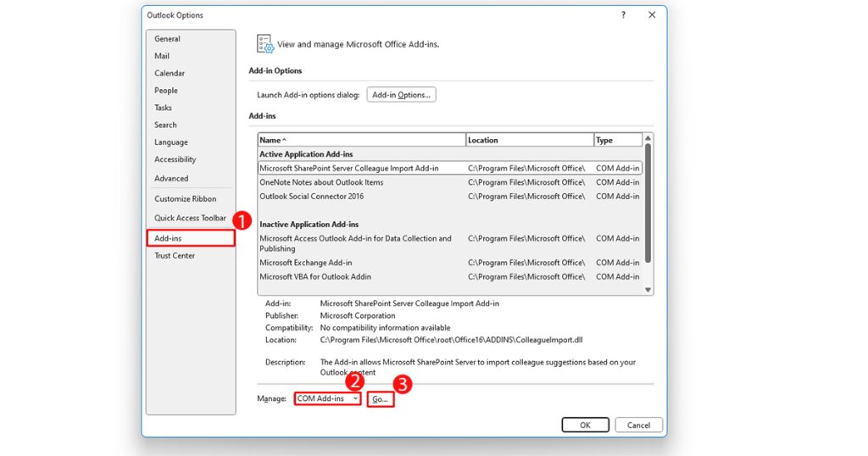The width and height of the screenshot is (868, 456).
Task: Open the General options category
Action: [167, 39]
